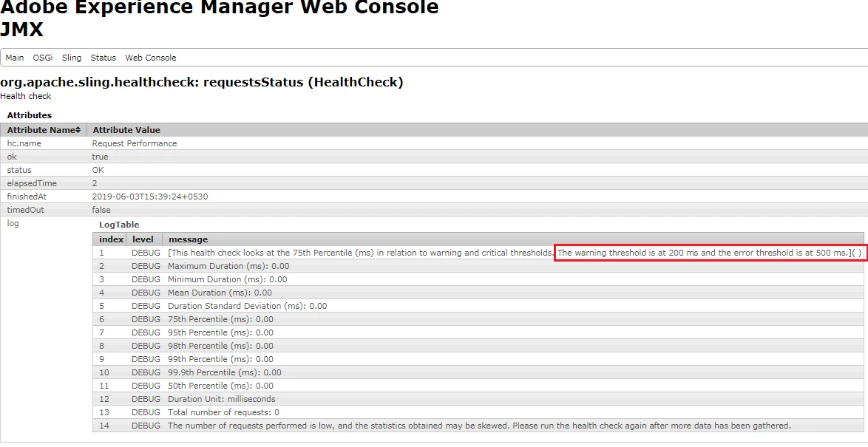Click the requestsStatus HealthCheck heading
Image resolution: width=868 pixels, height=447 pixels.
point(202,83)
